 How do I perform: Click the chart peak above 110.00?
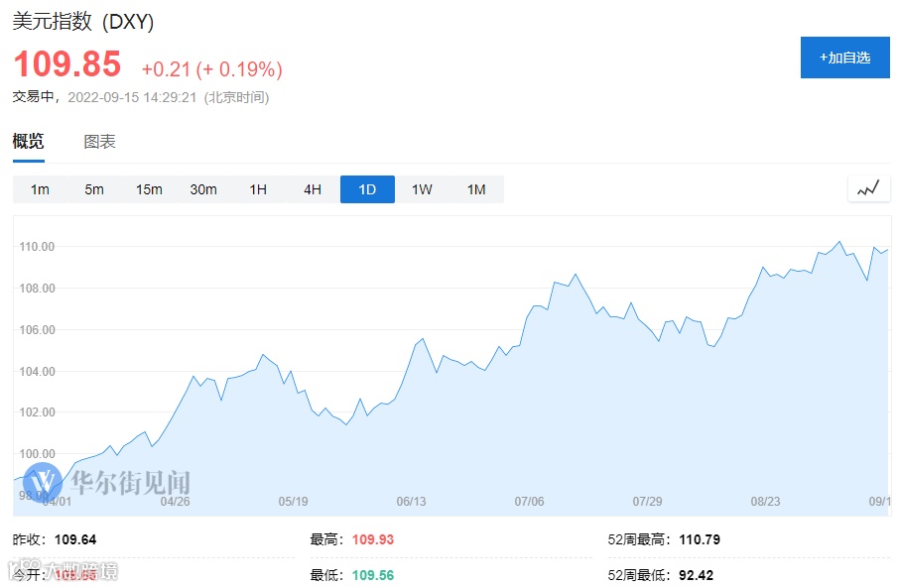(839, 242)
